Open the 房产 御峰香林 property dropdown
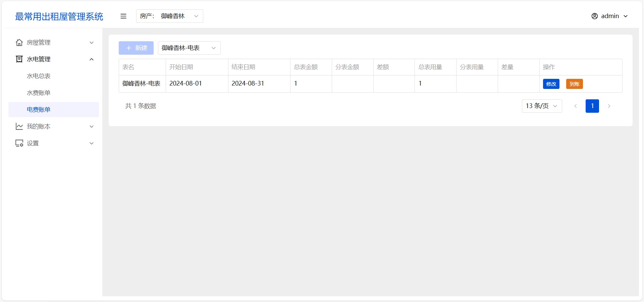The width and height of the screenshot is (644, 302). click(x=169, y=16)
